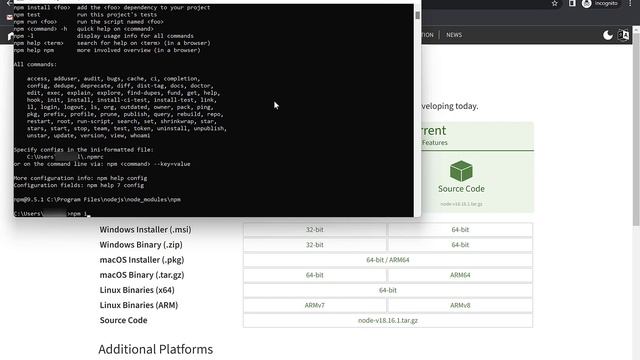Click the "Windows Binary (.zip)" label

[x=141, y=245]
